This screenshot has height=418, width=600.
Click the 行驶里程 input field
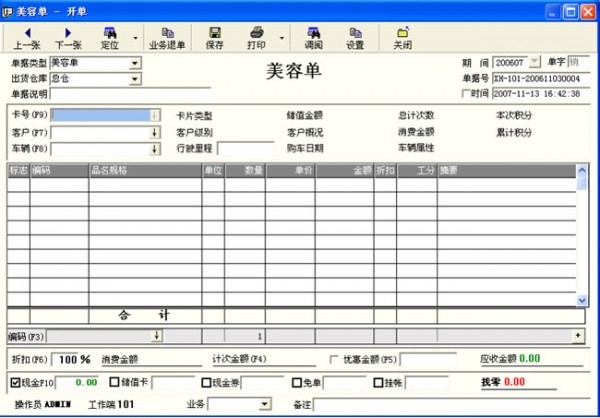[x=246, y=149]
